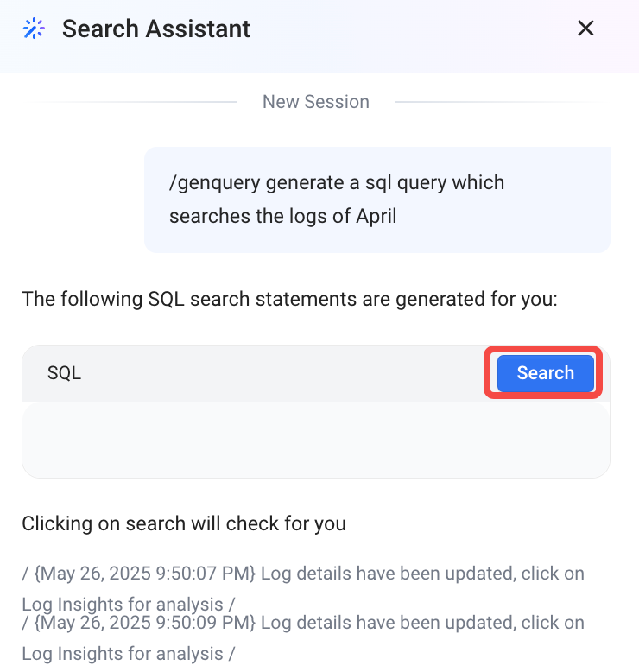Open 'Log Insights for analysis' in last notice
This screenshot has height=672, width=639.
(123, 654)
